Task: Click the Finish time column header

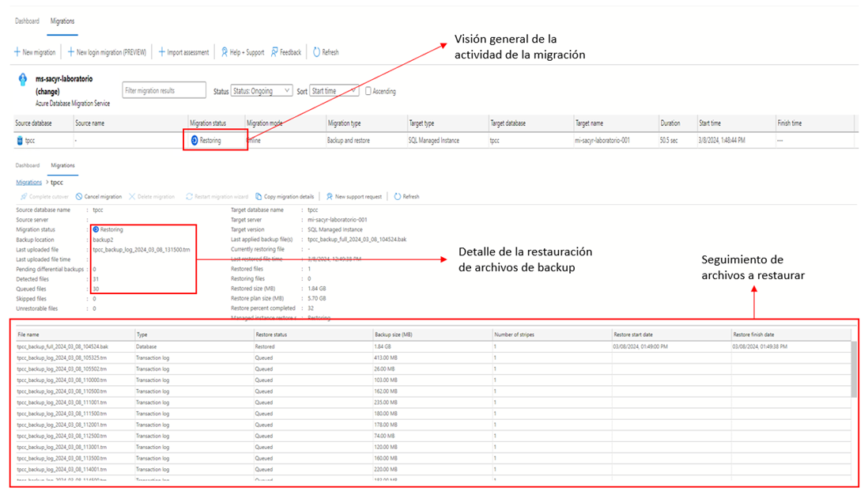Action: point(790,123)
